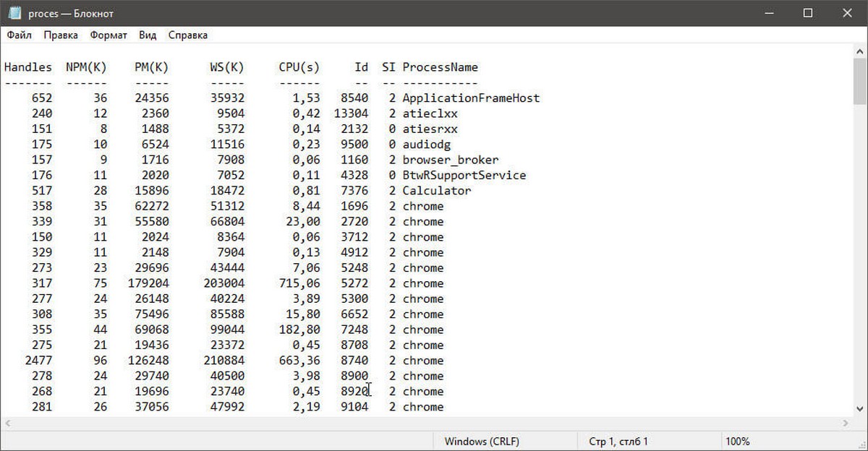868x451 pixels.
Task: Click the atieclxx process name
Action: [x=430, y=113]
